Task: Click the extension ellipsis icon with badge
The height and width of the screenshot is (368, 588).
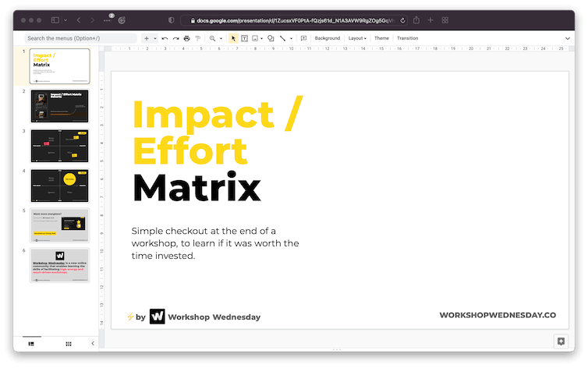Action: [x=108, y=19]
